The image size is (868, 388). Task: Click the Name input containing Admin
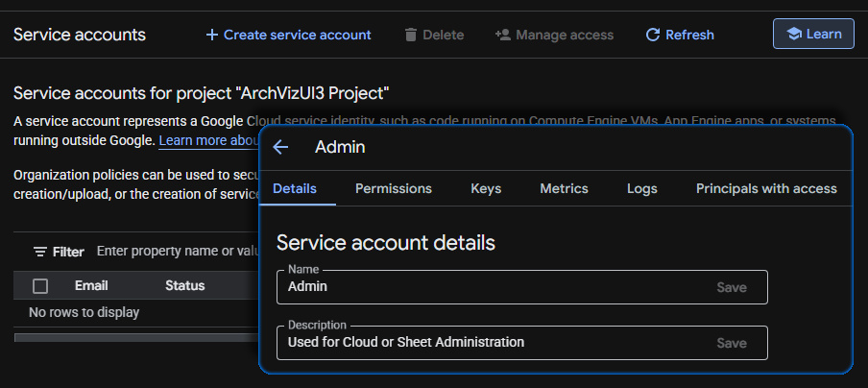[490, 287]
